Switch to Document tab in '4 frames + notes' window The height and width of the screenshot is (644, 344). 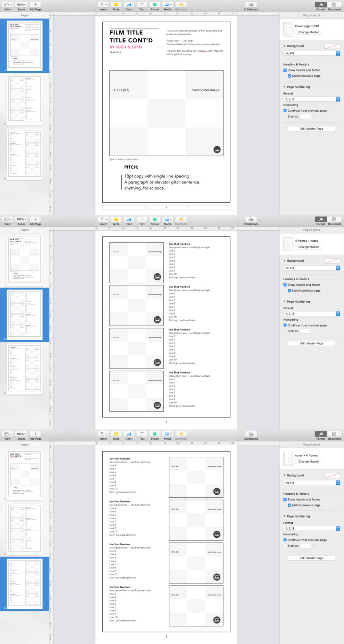(x=334, y=219)
